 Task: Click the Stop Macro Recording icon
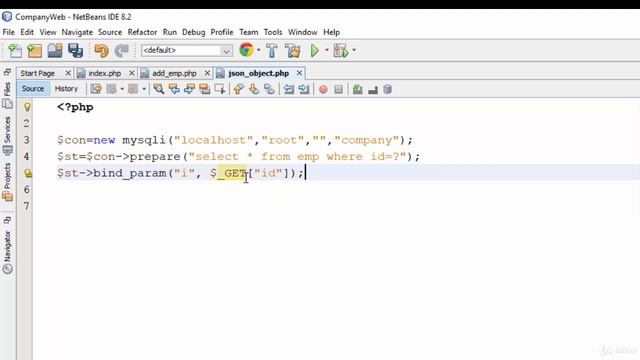[338, 89]
